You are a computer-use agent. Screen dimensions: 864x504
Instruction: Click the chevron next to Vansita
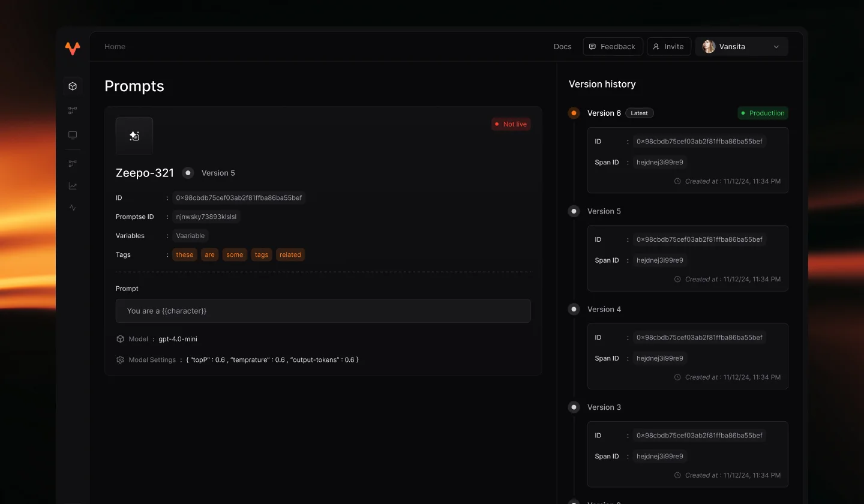tap(776, 47)
